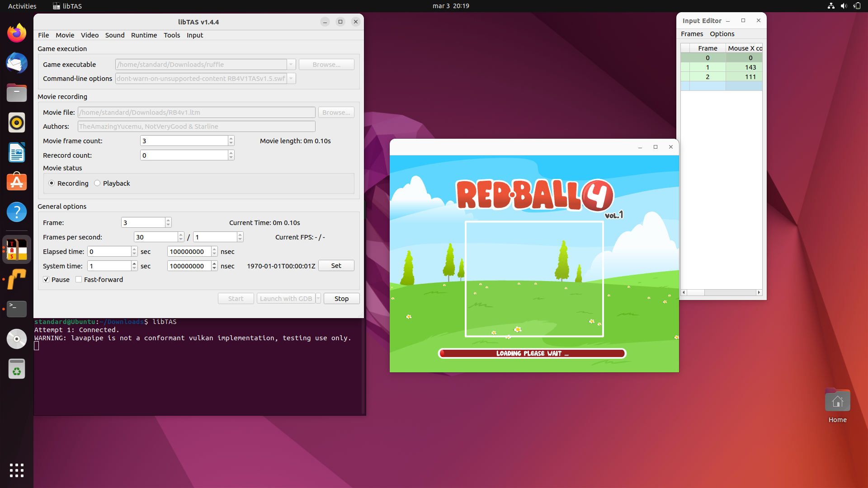Uncheck the Pause checkbox
The image size is (868, 488).
click(46, 279)
